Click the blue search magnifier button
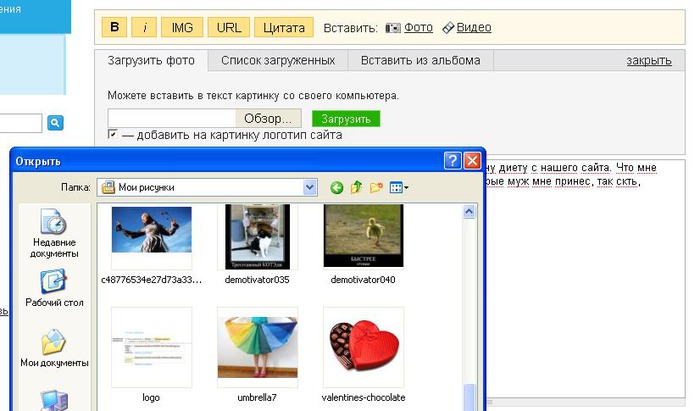 [x=55, y=122]
